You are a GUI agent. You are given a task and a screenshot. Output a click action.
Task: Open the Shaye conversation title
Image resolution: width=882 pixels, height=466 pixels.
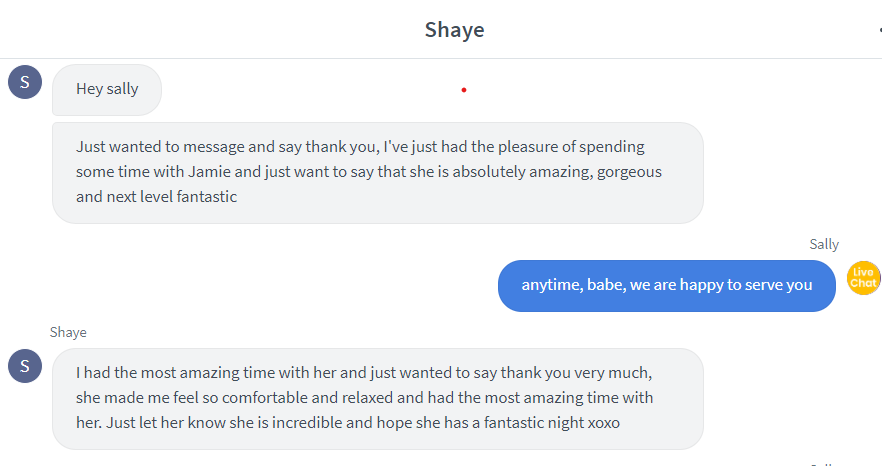click(454, 30)
